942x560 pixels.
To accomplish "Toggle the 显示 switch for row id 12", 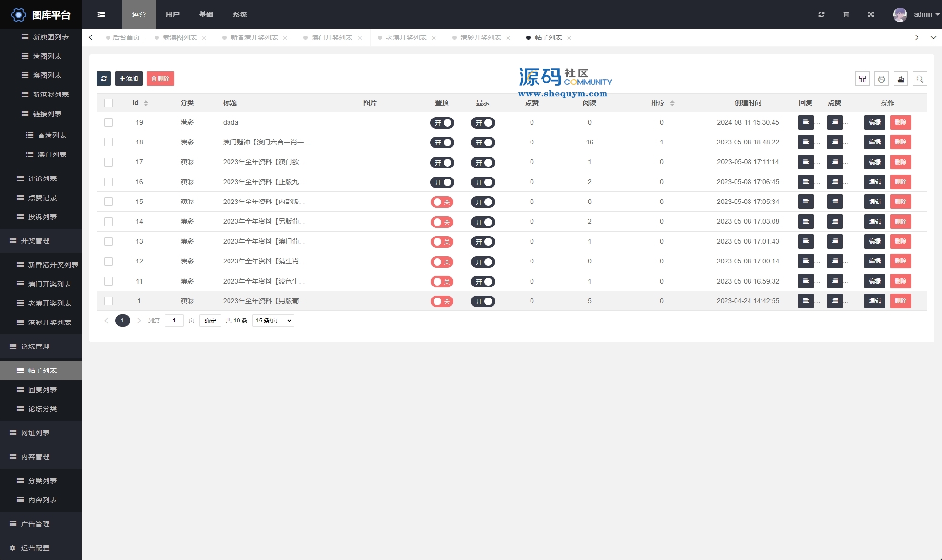I will [x=483, y=262].
